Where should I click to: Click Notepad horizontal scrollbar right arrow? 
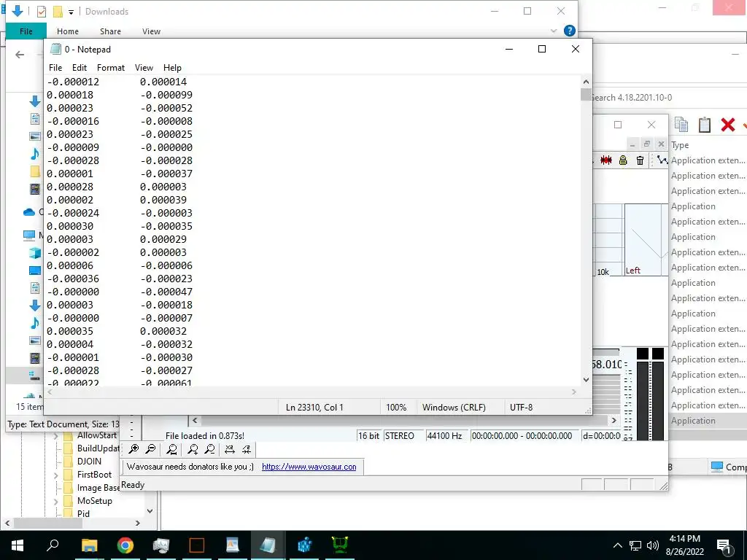574,392
